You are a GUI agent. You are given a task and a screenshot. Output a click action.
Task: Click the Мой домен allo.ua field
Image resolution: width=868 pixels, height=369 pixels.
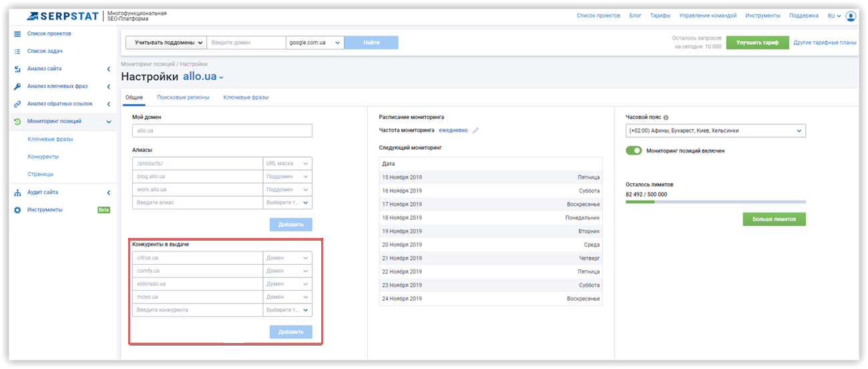coord(222,131)
